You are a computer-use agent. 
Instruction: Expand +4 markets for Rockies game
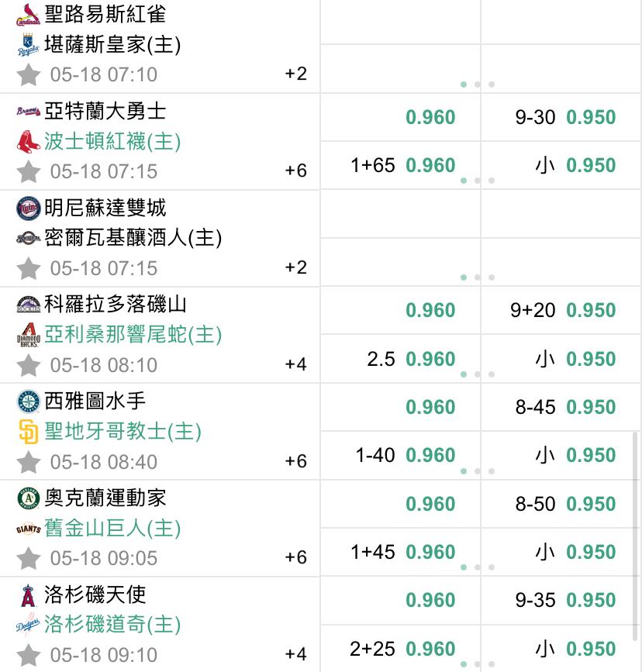pyautogui.click(x=296, y=364)
